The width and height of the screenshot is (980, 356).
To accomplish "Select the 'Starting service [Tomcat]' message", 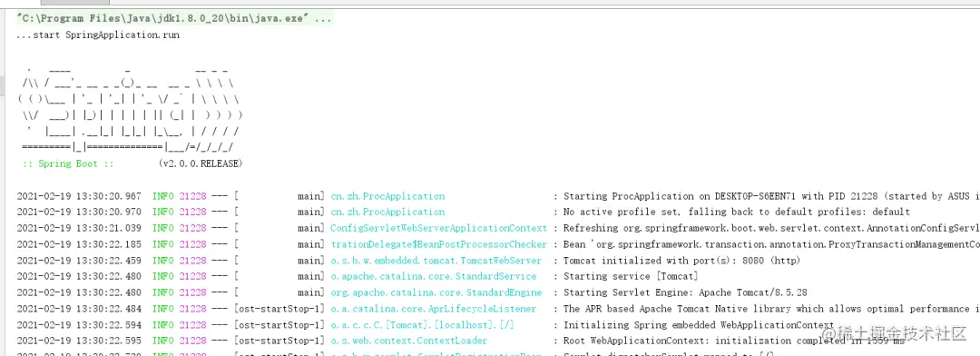I will coord(632,277).
